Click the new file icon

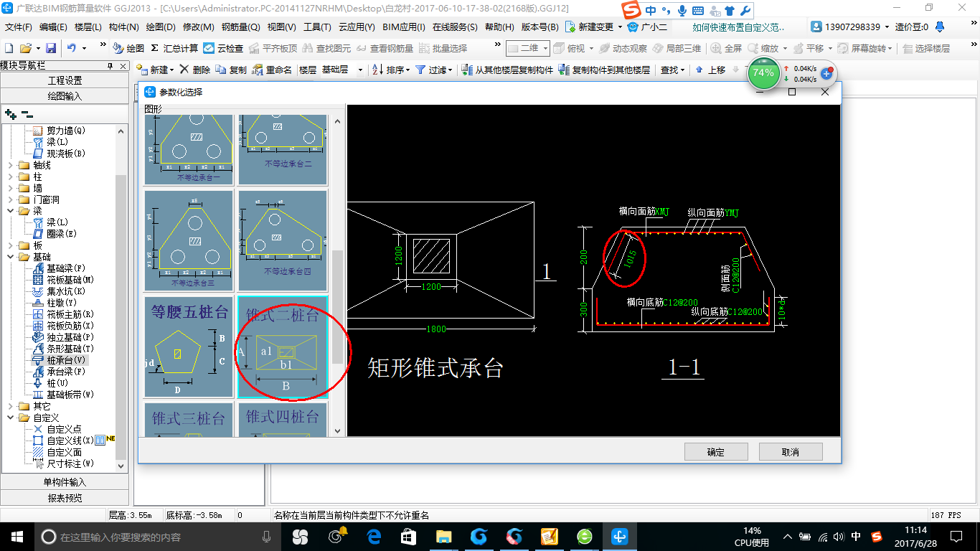pos(9,48)
